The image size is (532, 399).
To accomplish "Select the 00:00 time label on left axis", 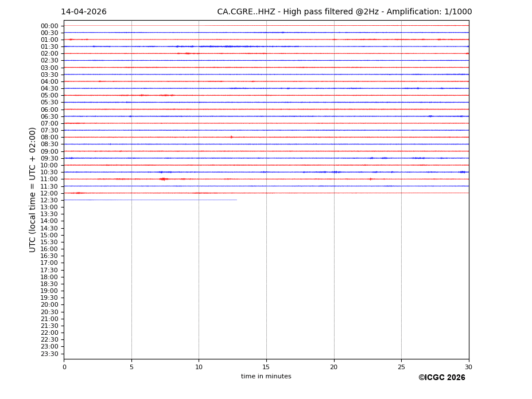I will (49, 26).
